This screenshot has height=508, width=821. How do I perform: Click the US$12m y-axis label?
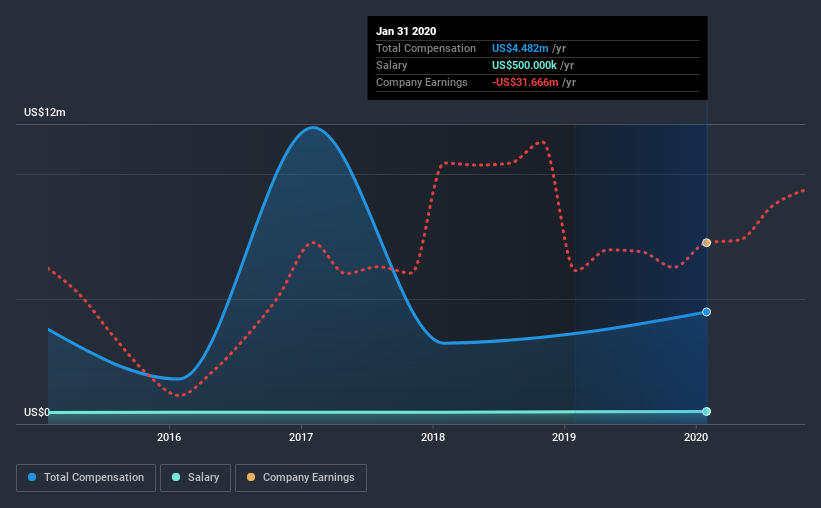tap(45, 112)
